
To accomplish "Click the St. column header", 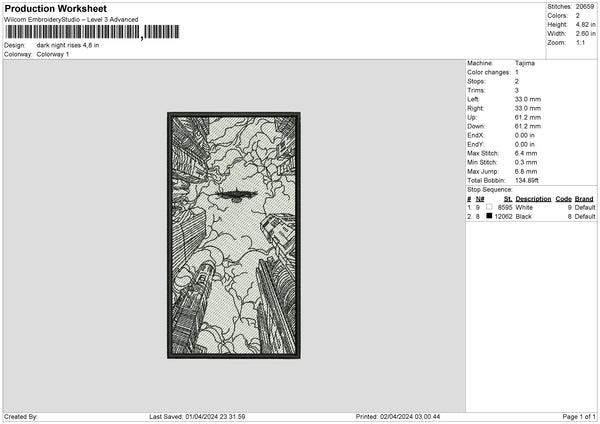I will click(508, 199).
